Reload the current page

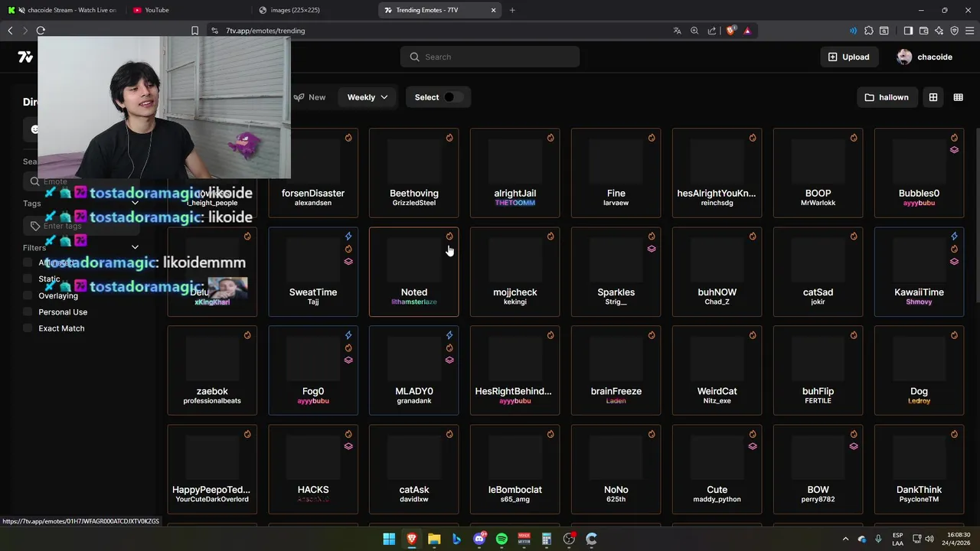tap(41, 31)
